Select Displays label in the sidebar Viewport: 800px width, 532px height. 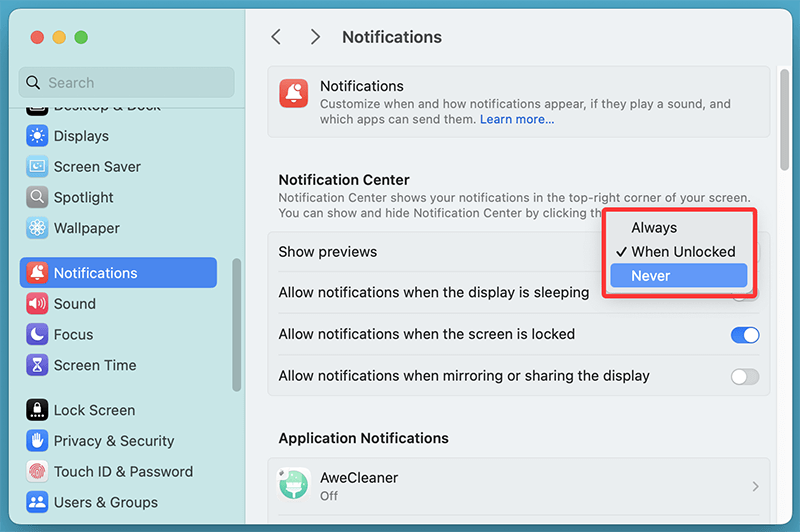81,136
